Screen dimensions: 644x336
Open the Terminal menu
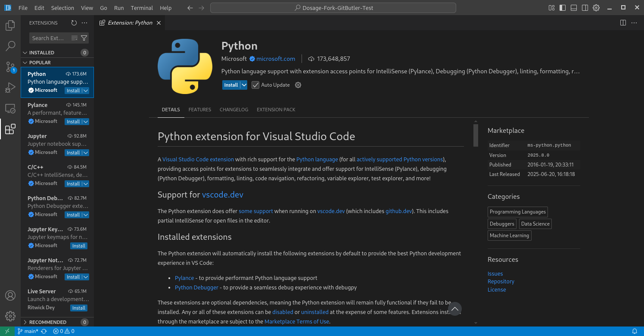142,8
